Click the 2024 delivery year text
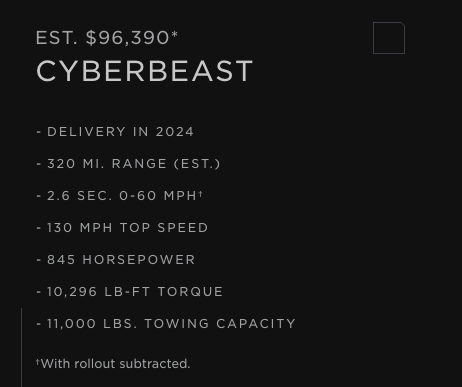Image resolution: width=462 pixels, height=387 pixels. click(x=175, y=132)
